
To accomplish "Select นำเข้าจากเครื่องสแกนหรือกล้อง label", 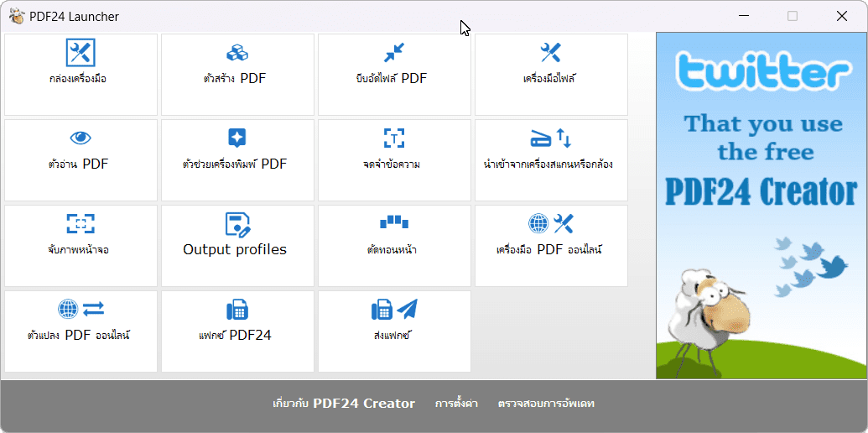I will [548, 164].
